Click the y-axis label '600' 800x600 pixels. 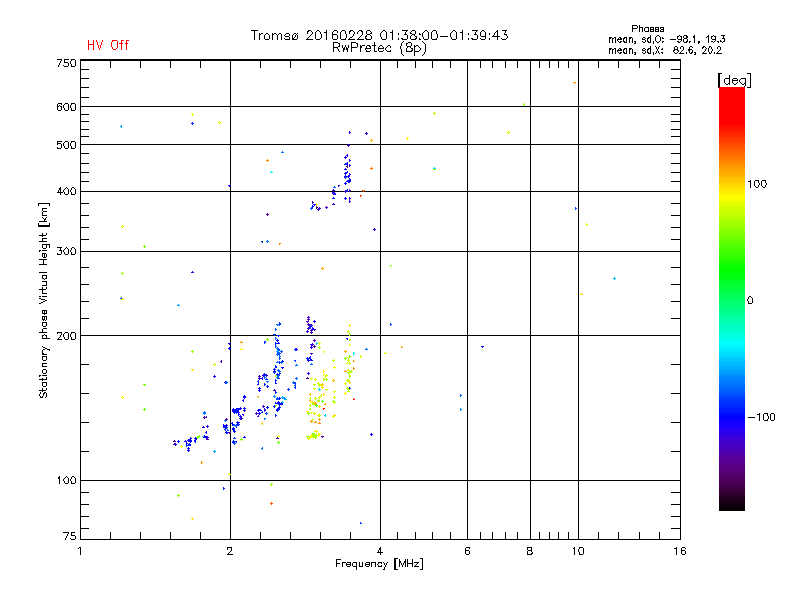coord(66,107)
